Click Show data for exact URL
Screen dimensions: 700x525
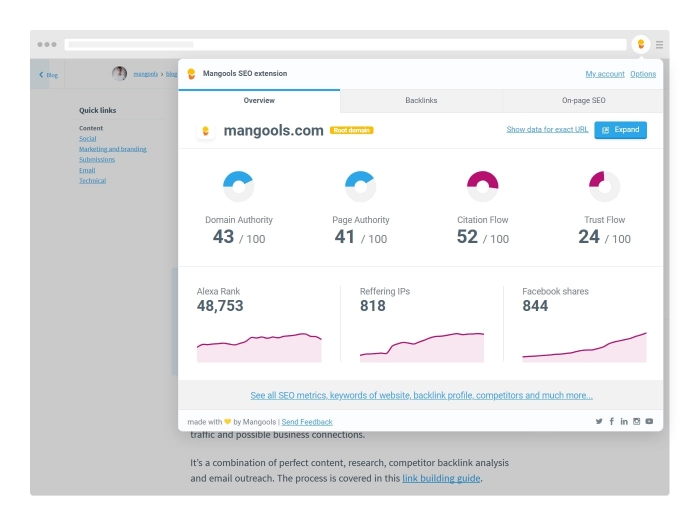pyautogui.click(x=547, y=129)
